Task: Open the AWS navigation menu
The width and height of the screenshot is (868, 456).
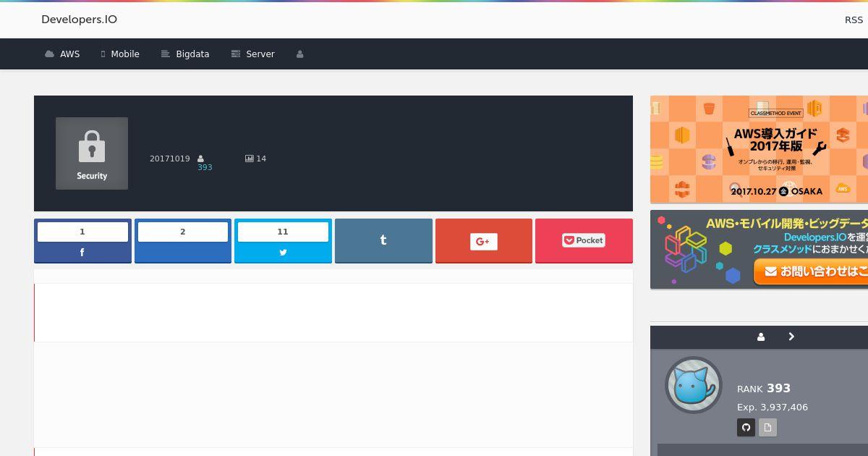Action: pyautogui.click(x=62, y=54)
